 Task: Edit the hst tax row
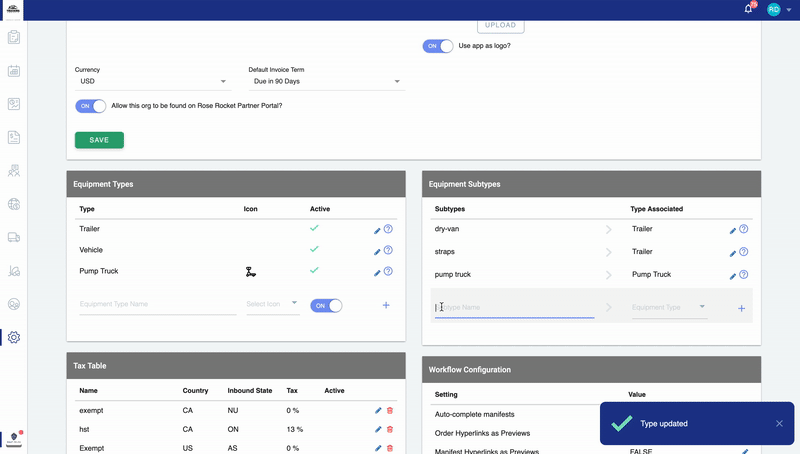(378, 429)
